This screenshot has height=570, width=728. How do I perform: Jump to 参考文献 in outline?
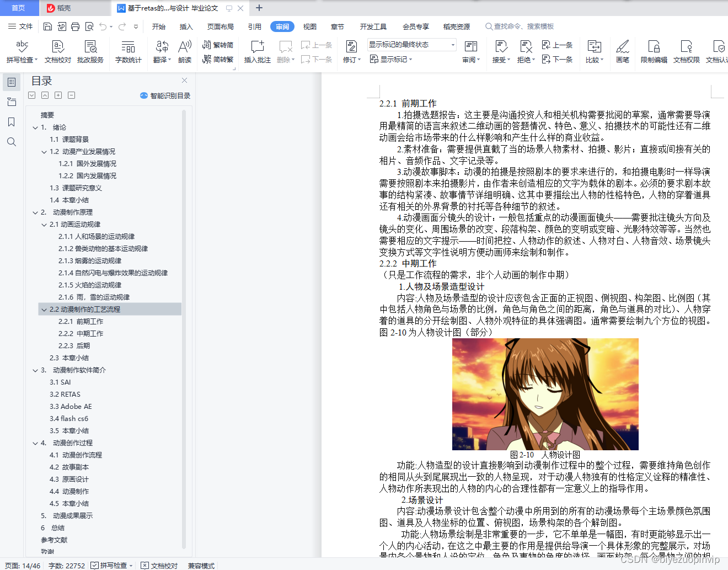tap(54, 540)
